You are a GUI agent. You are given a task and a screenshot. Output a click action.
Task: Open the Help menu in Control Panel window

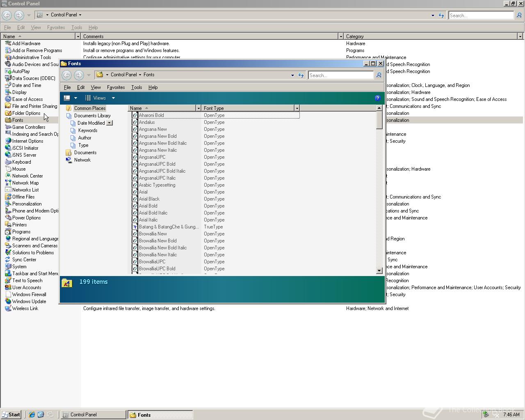(93, 27)
